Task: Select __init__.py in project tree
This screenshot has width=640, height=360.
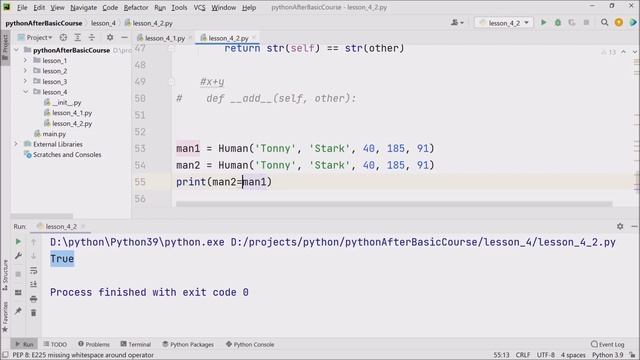Action: pos(62,102)
